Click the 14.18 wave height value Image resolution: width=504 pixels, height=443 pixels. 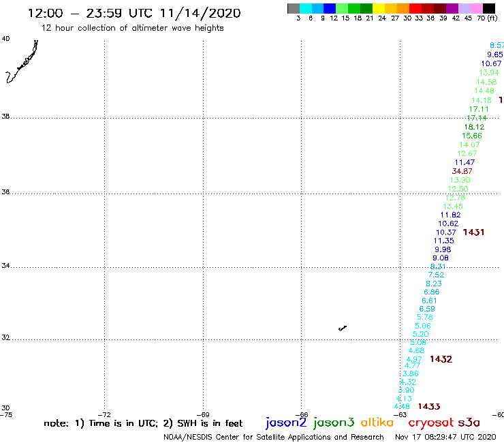pos(482,100)
